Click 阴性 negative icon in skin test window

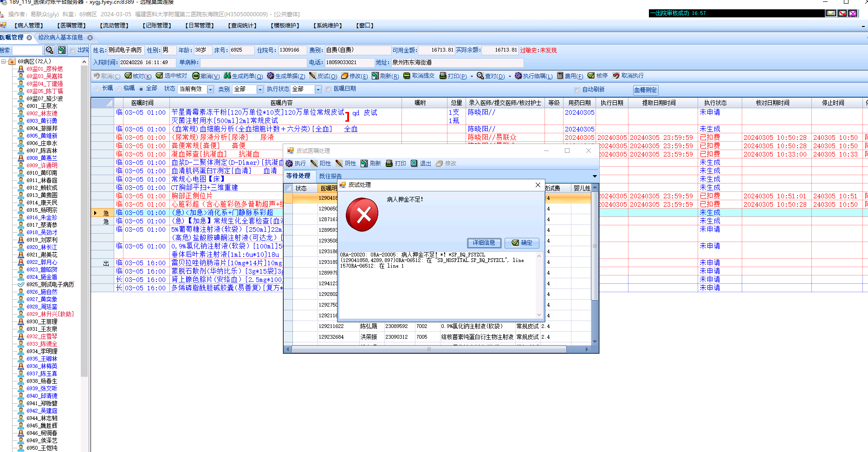[x=339, y=164]
